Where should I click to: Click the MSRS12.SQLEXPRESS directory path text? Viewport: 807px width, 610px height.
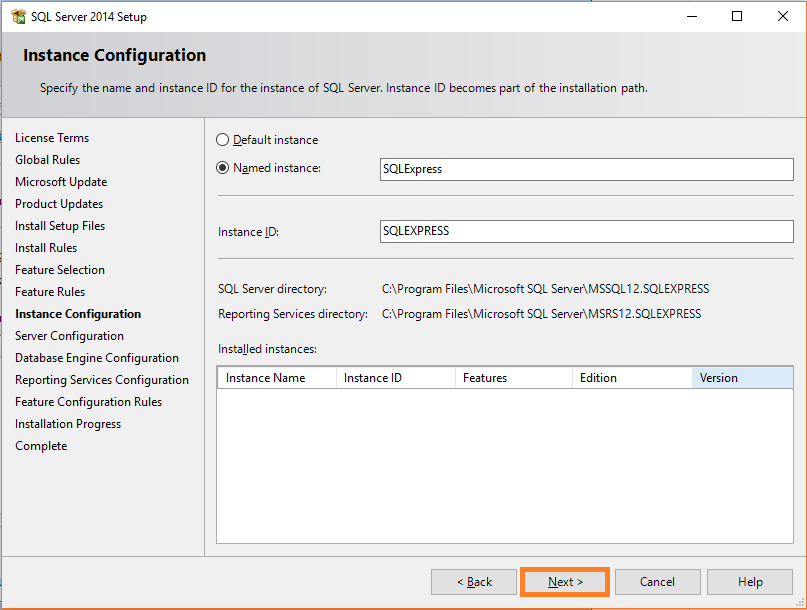point(541,314)
